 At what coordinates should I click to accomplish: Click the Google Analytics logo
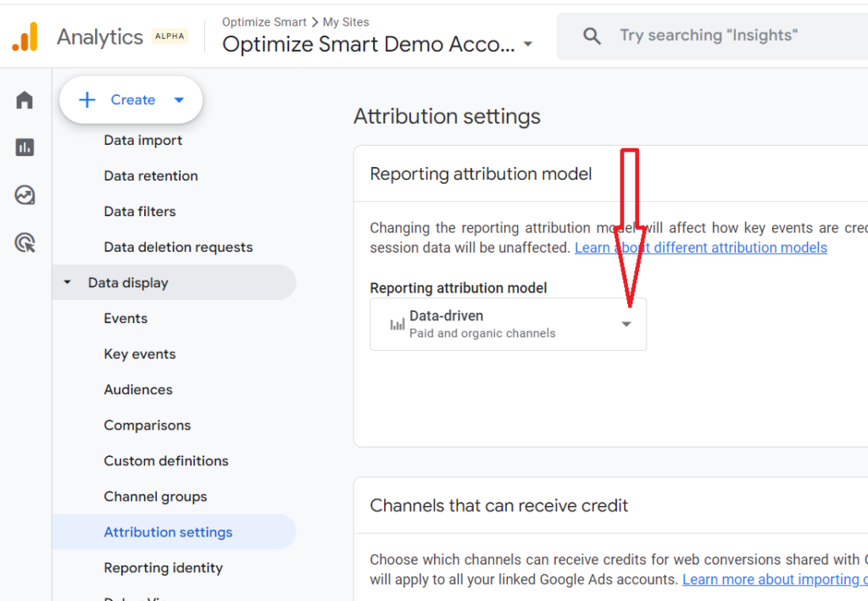25,37
